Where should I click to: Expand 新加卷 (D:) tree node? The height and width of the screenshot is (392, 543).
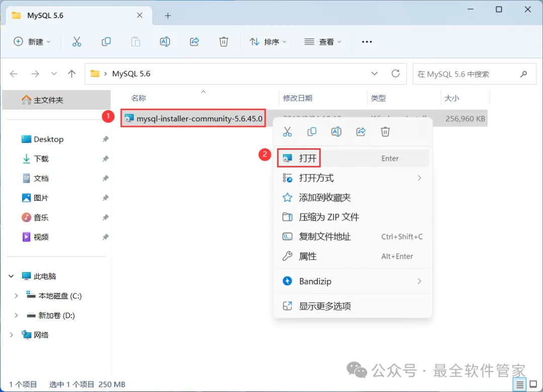click(16, 316)
